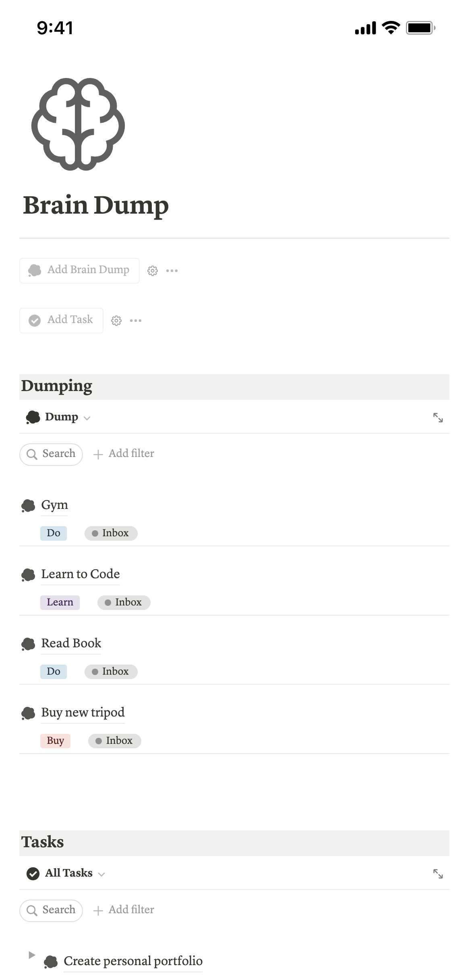This screenshot has width=453, height=980.
Task: Click the thought cloud icon next to Gym
Action: tap(28, 506)
